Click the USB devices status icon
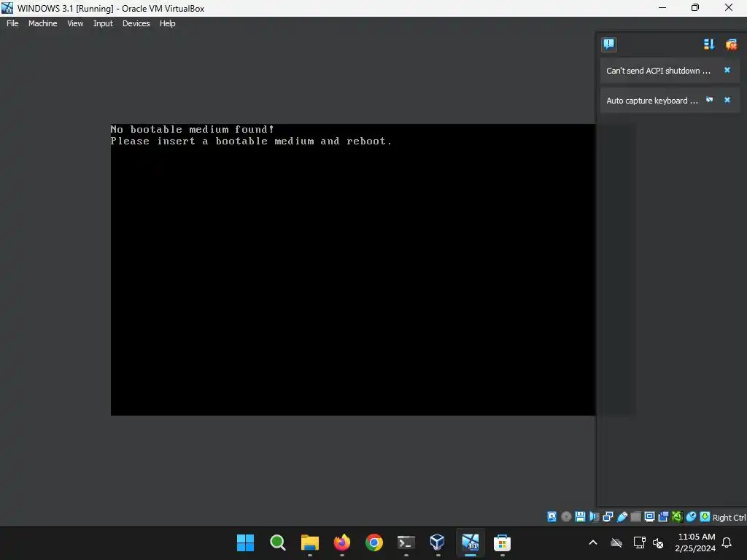Screen dimensions: 747x560 coord(622,517)
